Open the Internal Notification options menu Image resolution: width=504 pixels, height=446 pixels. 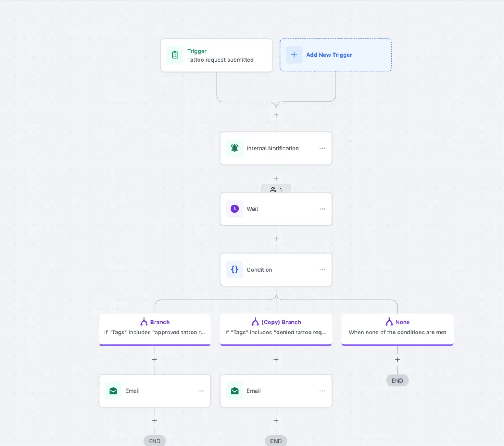pyautogui.click(x=322, y=148)
